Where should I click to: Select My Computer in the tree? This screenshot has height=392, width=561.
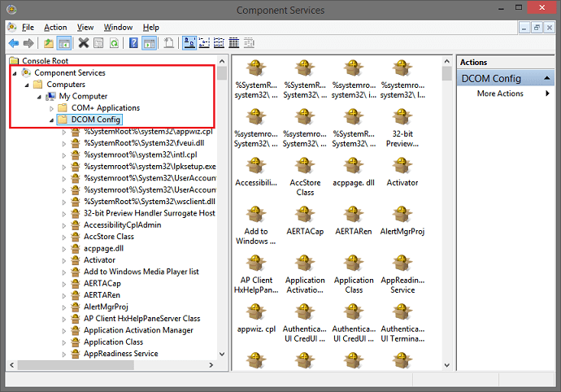83,96
